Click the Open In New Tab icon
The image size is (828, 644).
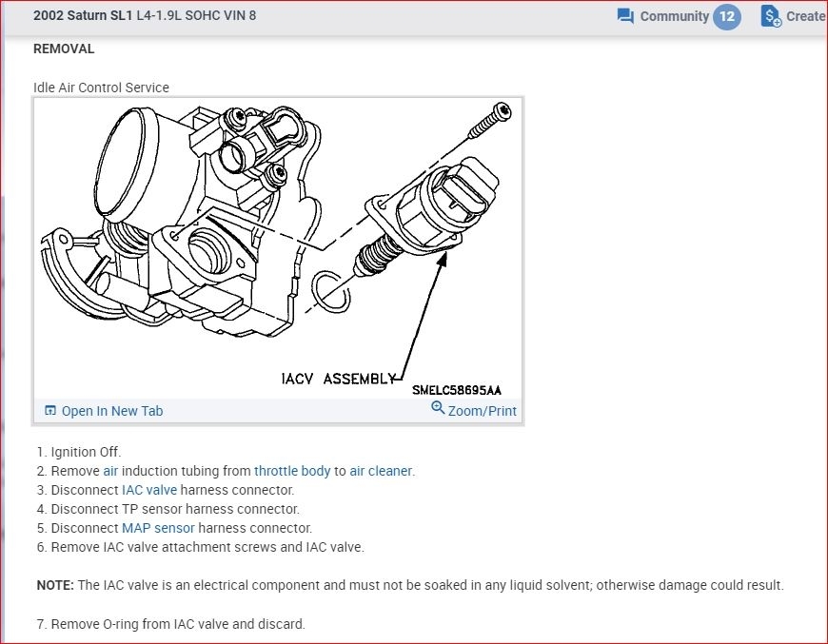[x=50, y=410]
